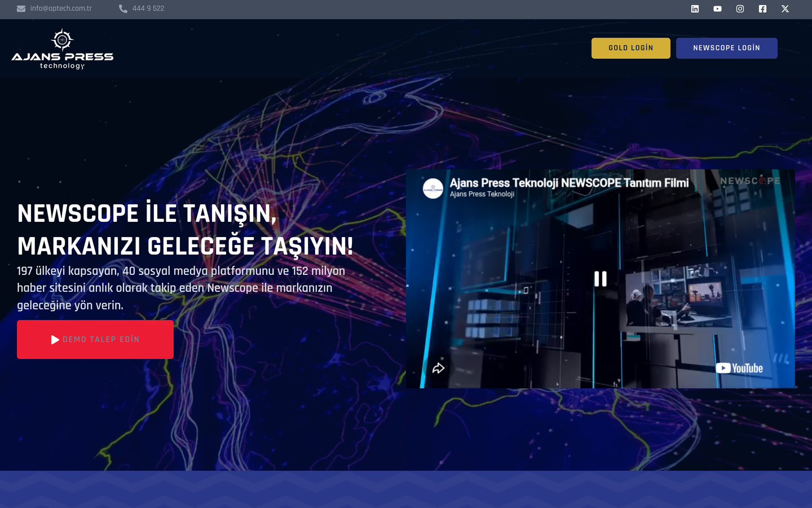
Task: Open the X (Twitter) social icon
Action: [785, 8]
